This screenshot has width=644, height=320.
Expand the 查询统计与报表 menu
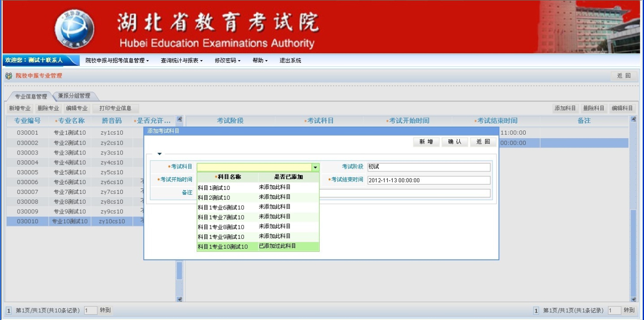coord(182,61)
